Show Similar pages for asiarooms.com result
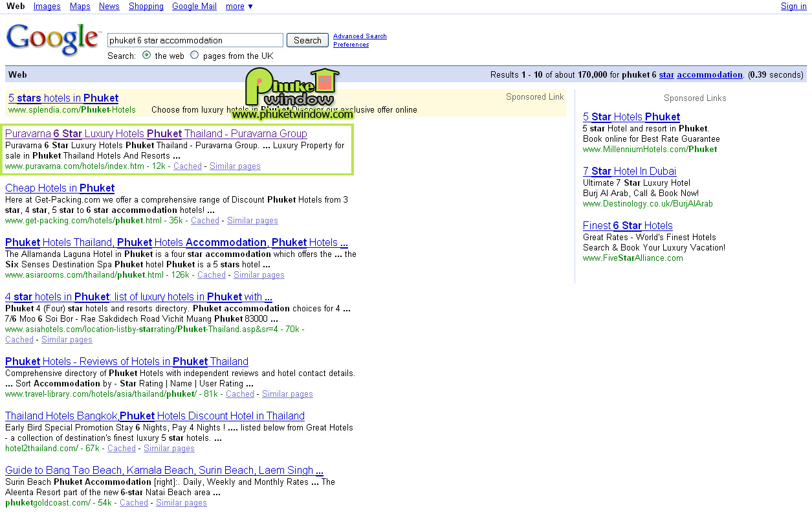The width and height of the screenshot is (812, 512). [x=259, y=275]
